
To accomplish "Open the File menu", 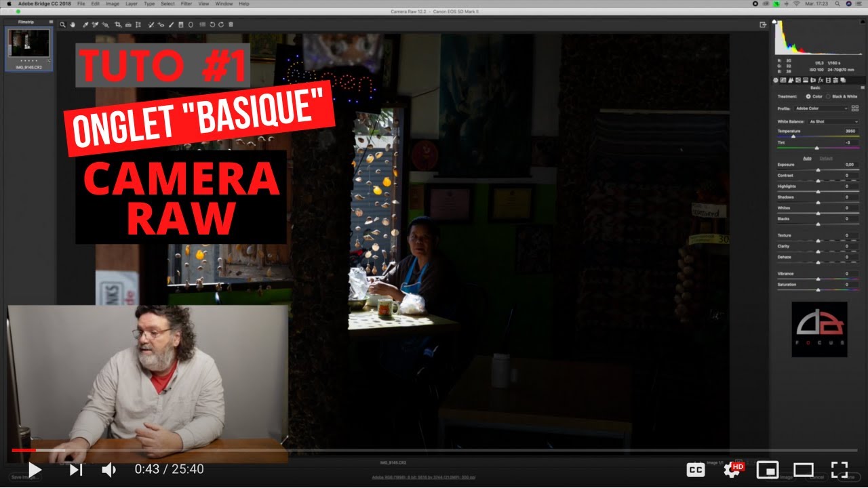I will pyautogui.click(x=81, y=4).
